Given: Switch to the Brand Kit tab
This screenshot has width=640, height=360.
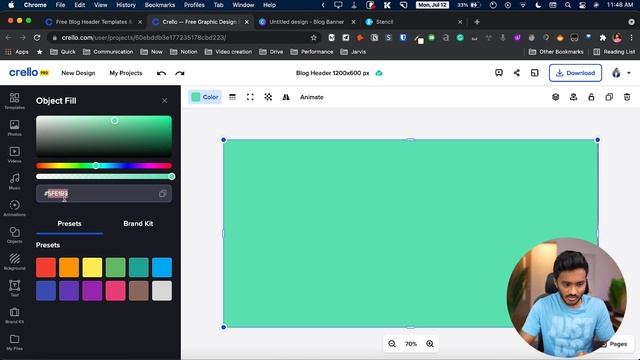Looking at the screenshot, I should tap(138, 224).
